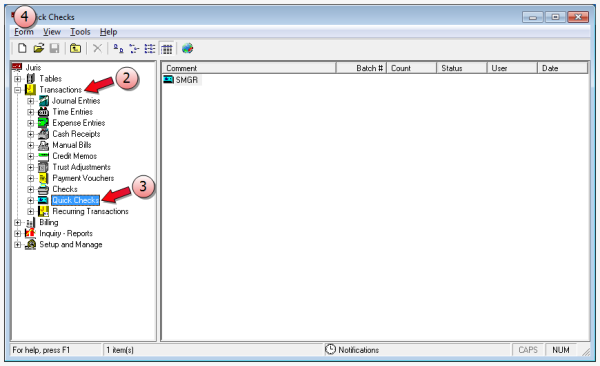Expand the Credit Memos node
This screenshot has height=366, width=600.
click(31, 157)
